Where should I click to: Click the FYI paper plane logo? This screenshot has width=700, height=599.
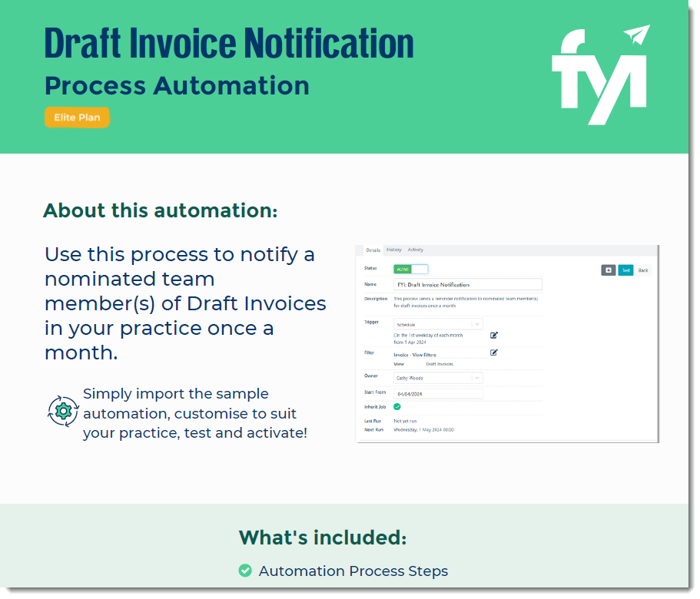coord(601,75)
